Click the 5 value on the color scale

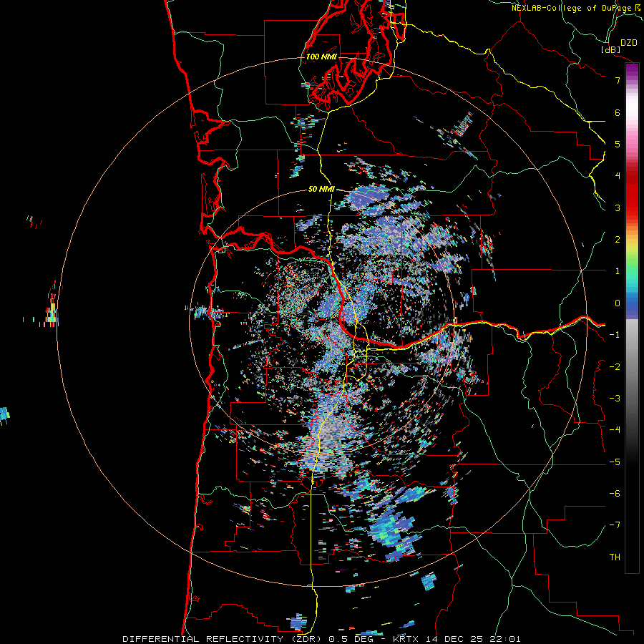pyautogui.click(x=618, y=144)
